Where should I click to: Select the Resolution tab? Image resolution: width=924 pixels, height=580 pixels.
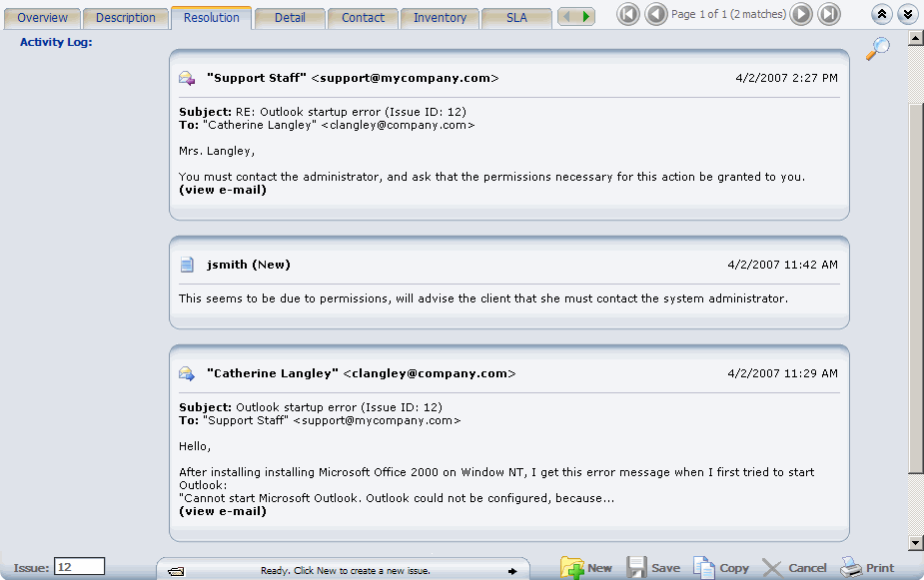pyautogui.click(x=212, y=18)
